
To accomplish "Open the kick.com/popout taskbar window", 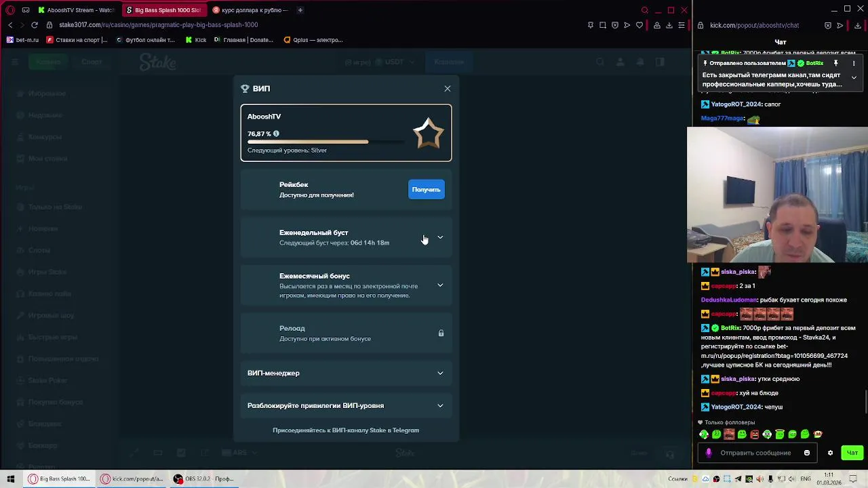I will [132, 479].
